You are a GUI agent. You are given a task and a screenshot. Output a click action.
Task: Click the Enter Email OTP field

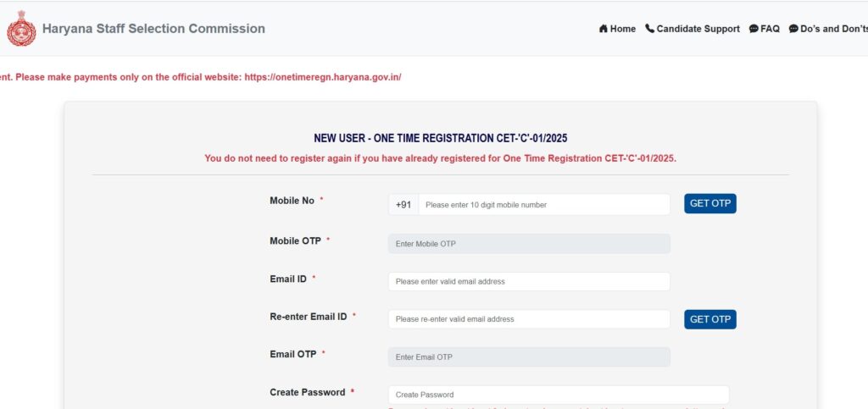point(529,357)
